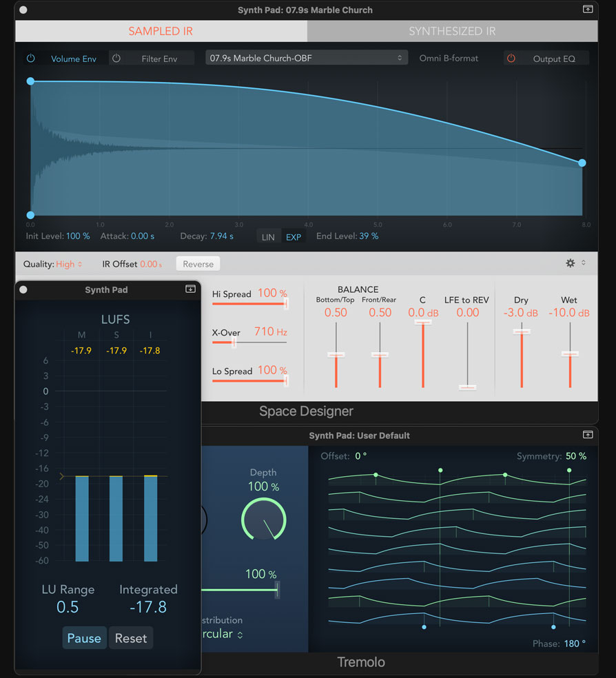The image size is (616, 678).
Task: Click the Wet -10.0 dB value
Action: pos(569,313)
